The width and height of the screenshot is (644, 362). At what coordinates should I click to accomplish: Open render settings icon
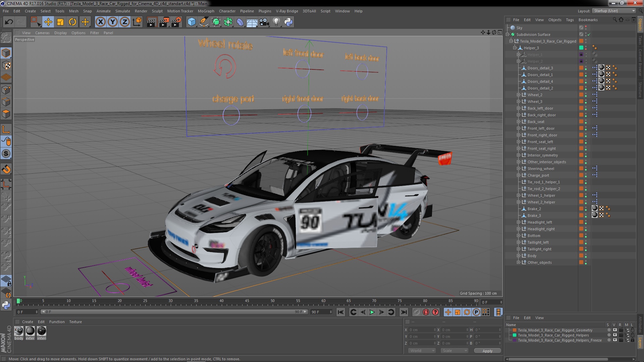(176, 22)
